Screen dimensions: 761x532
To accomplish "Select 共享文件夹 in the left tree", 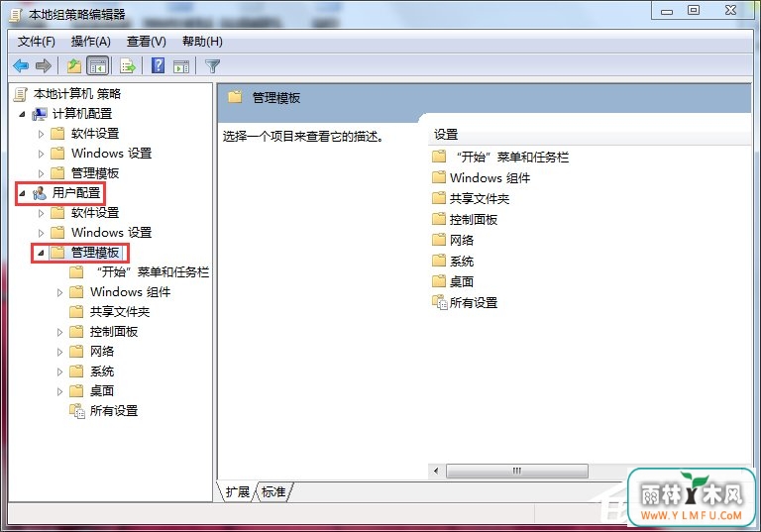I will pos(120,312).
